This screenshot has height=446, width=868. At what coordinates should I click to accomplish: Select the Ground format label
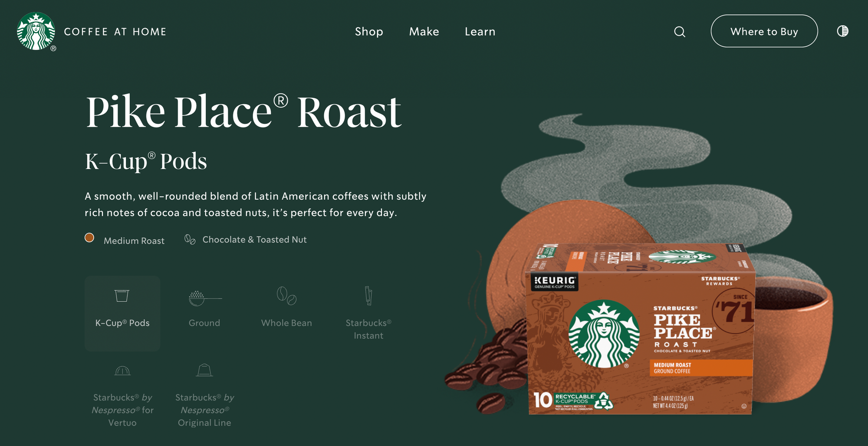pyautogui.click(x=204, y=323)
